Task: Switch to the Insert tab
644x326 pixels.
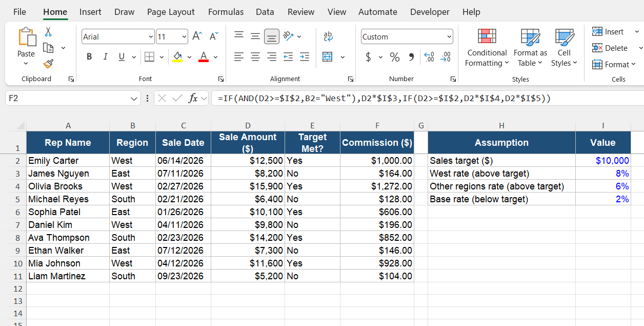Action: pyautogui.click(x=90, y=11)
